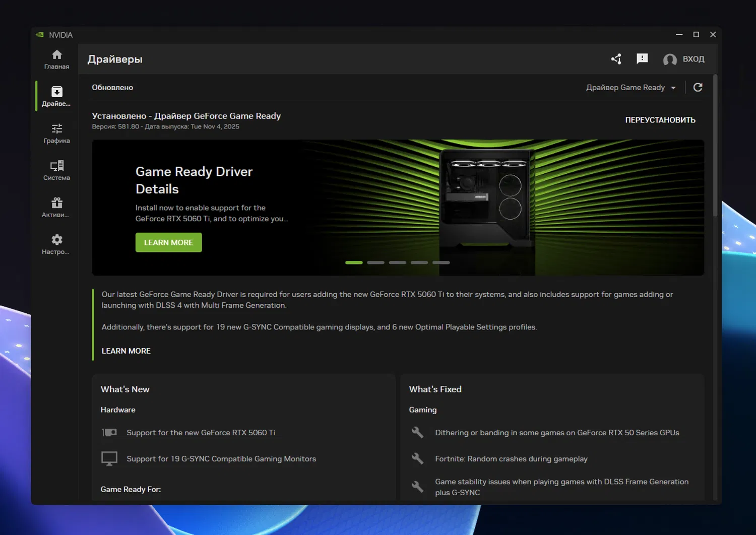The height and width of the screenshot is (535, 756).
Task: Show the first banner slide indicator
Action: (354, 262)
